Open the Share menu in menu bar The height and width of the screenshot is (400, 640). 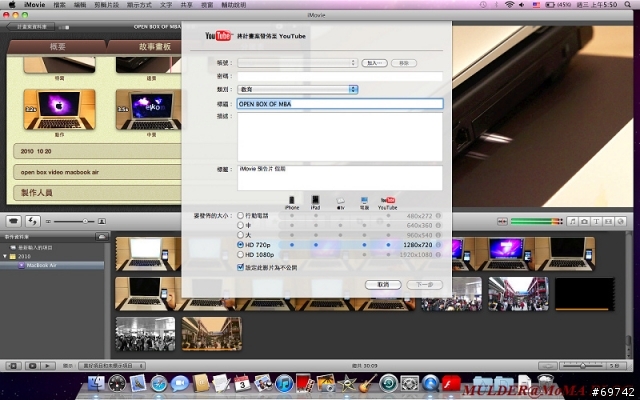point(187,4)
